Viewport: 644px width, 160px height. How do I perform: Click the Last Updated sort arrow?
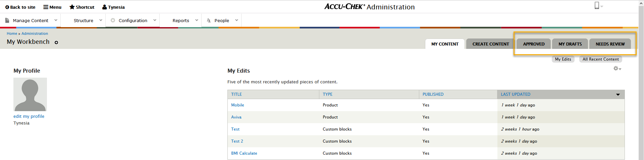point(618,95)
